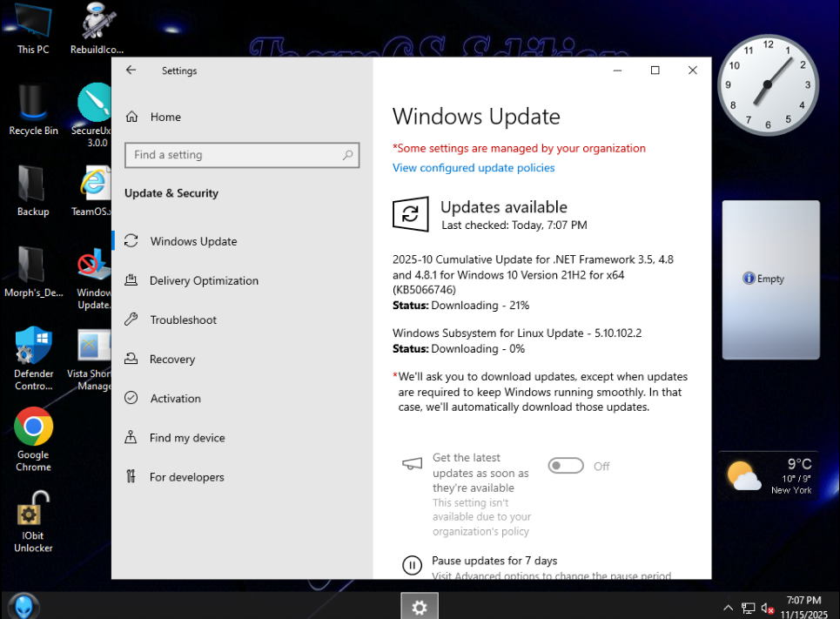This screenshot has width=840, height=619.
Task: Open Vista Shortcut Manager desktop icon
Action: [91, 359]
